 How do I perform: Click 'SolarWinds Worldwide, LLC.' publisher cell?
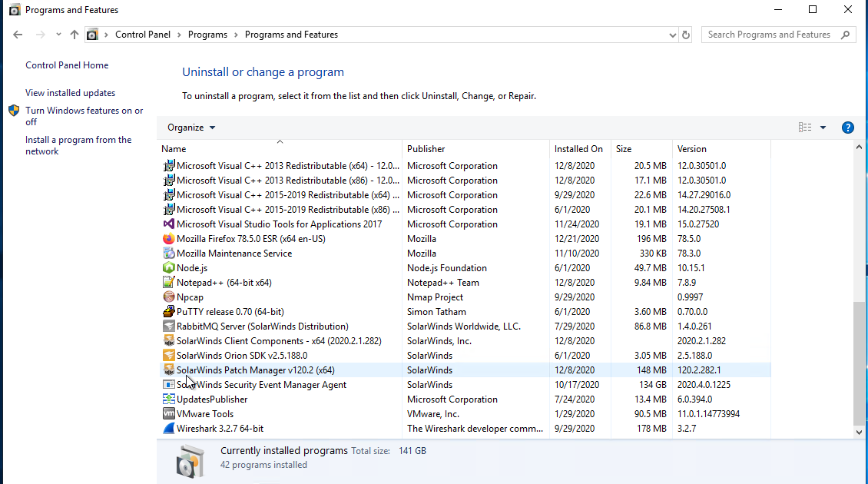tap(464, 327)
